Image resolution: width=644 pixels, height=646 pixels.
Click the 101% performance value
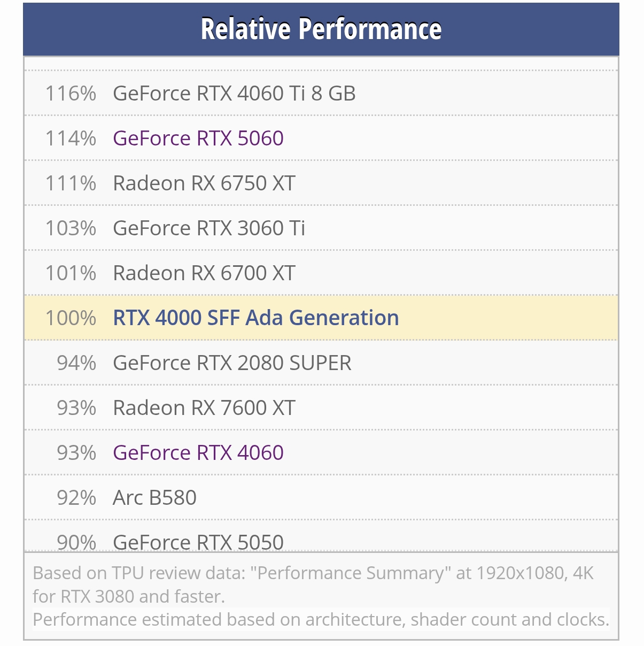tap(71, 273)
